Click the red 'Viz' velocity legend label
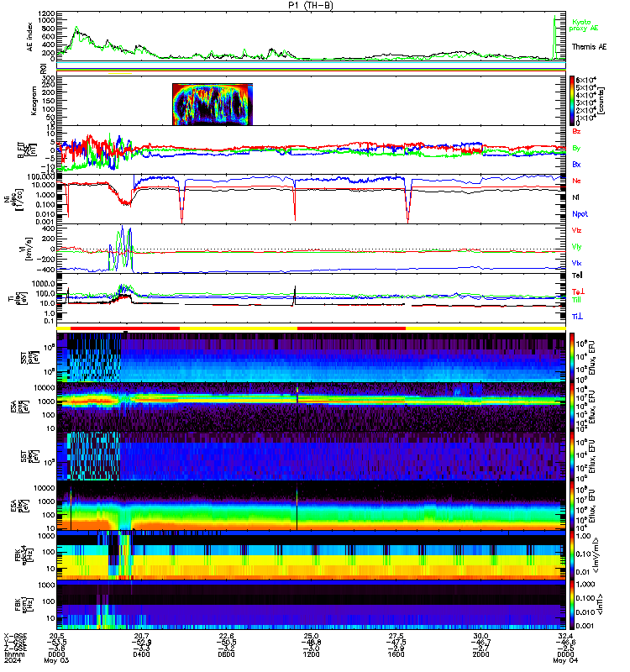 [576, 230]
